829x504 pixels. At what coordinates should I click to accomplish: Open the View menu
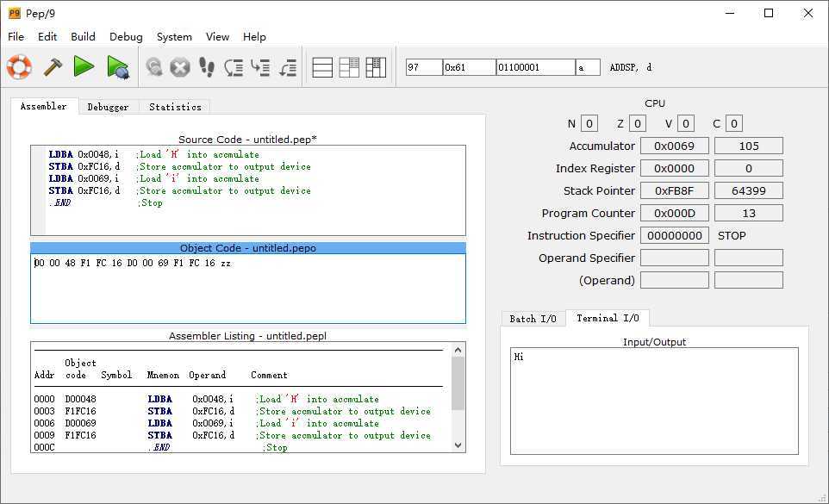[217, 36]
